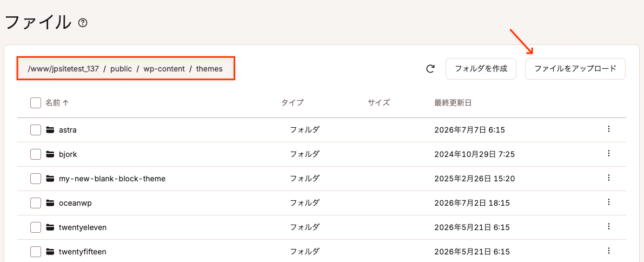
Task: Open more options menu for astra
Action: click(x=609, y=129)
